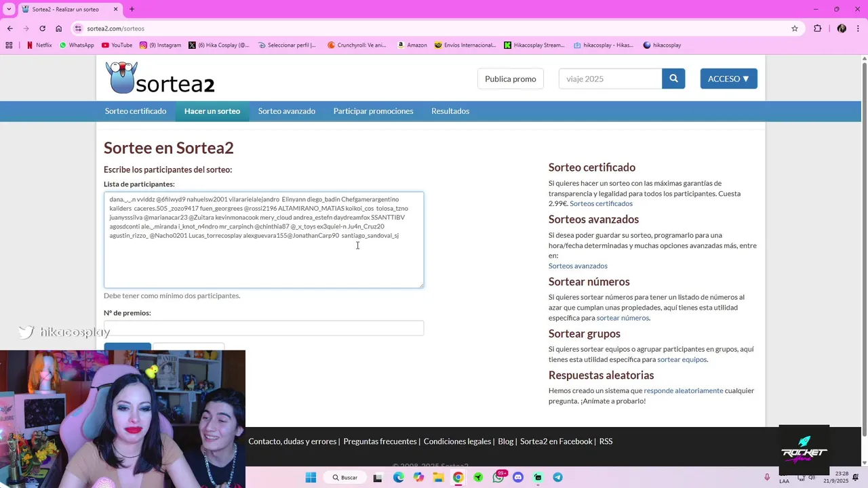Open Telegram from taskbar
This screenshot has width=868, height=488.
click(x=557, y=477)
